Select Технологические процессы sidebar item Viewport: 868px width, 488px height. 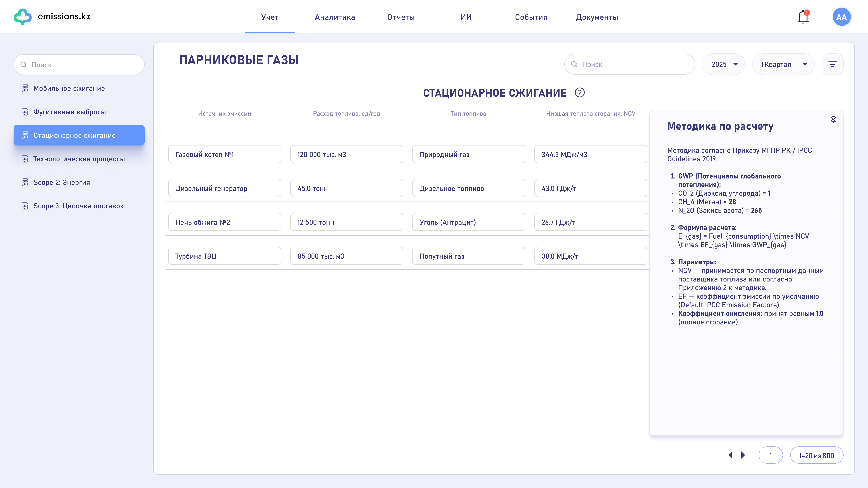click(x=79, y=159)
